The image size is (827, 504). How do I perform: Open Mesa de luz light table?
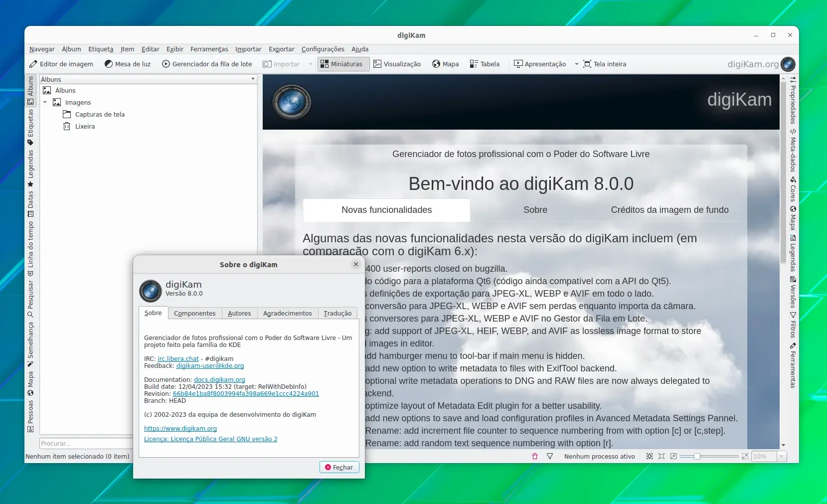[128, 64]
